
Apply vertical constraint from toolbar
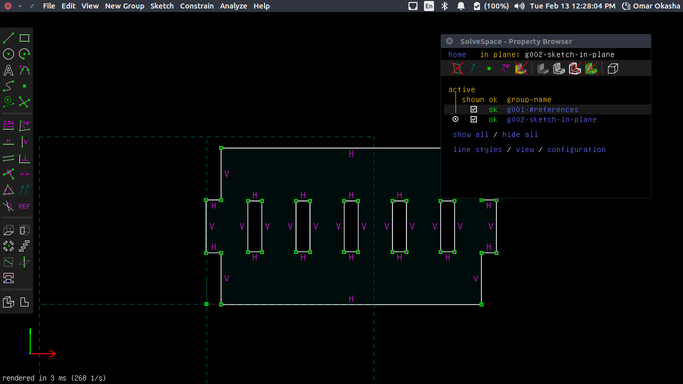24,142
